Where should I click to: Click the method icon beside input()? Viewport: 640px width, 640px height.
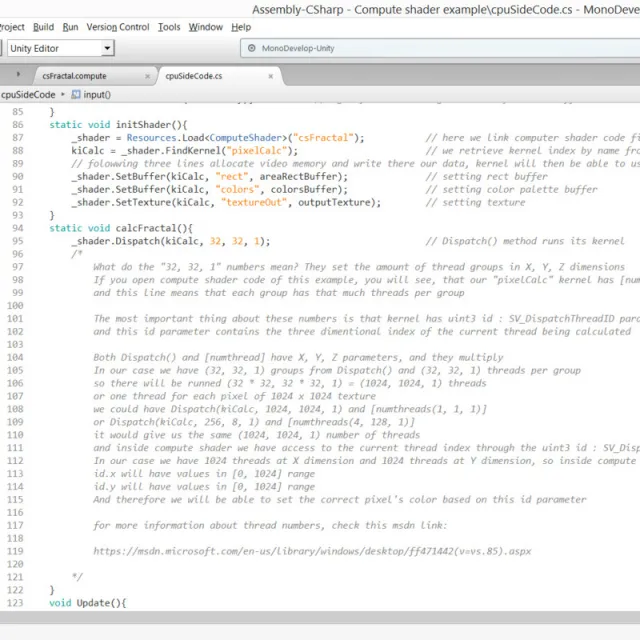[76, 95]
